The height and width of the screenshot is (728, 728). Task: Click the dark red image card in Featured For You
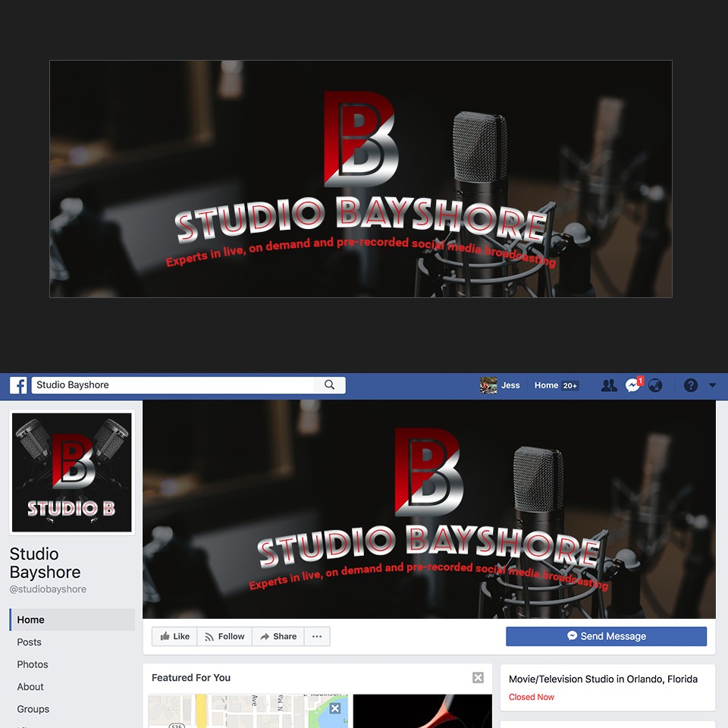[x=422, y=711]
